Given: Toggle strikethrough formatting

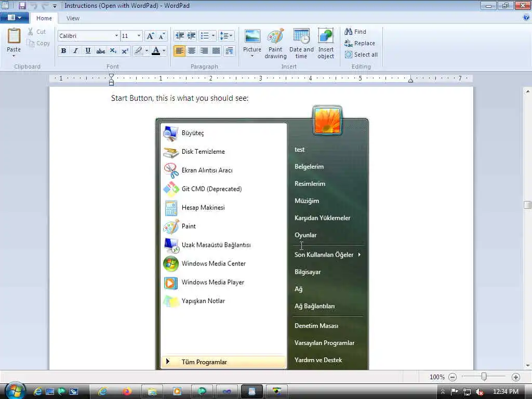Looking at the screenshot, I should tap(100, 50).
